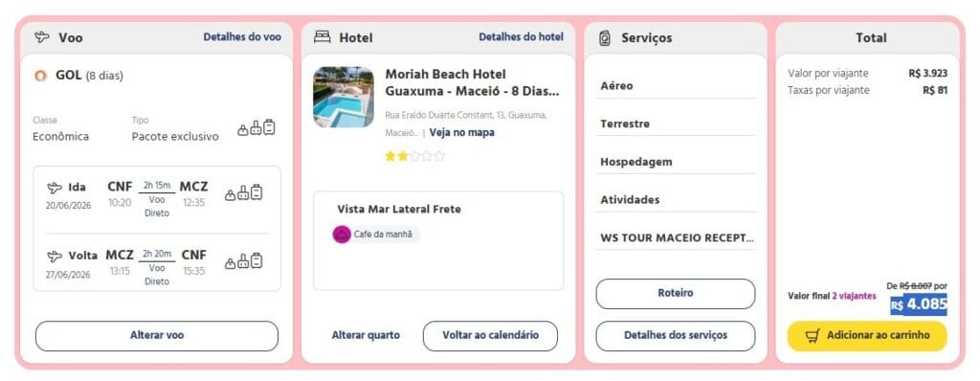Open the Detalhes do voo link
The image size is (980, 381).
[242, 37]
